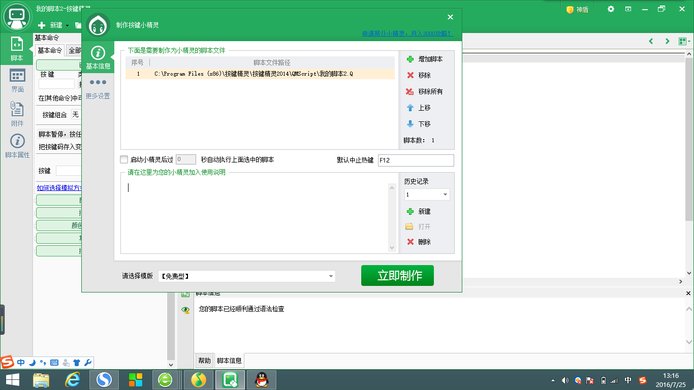Click the 删除 delete icon under 历史记录
Image resolution: width=694 pixels, height=390 pixels.
coord(410,242)
